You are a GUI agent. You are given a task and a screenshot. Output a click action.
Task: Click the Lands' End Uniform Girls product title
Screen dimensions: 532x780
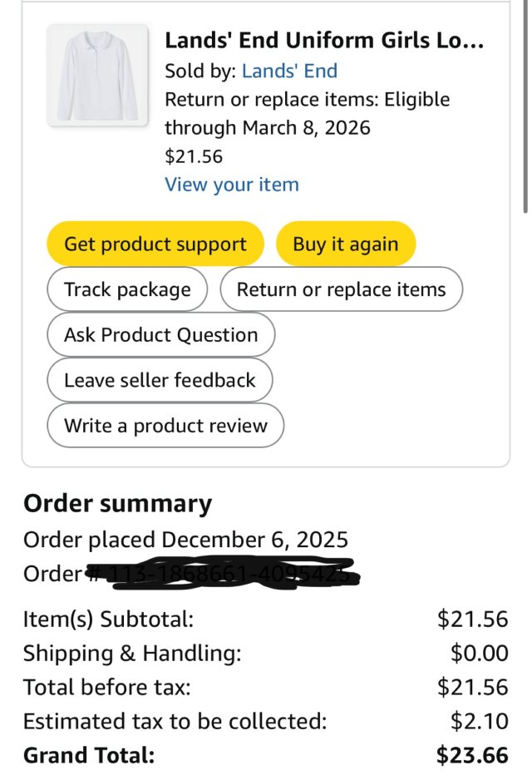pos(324,40)
